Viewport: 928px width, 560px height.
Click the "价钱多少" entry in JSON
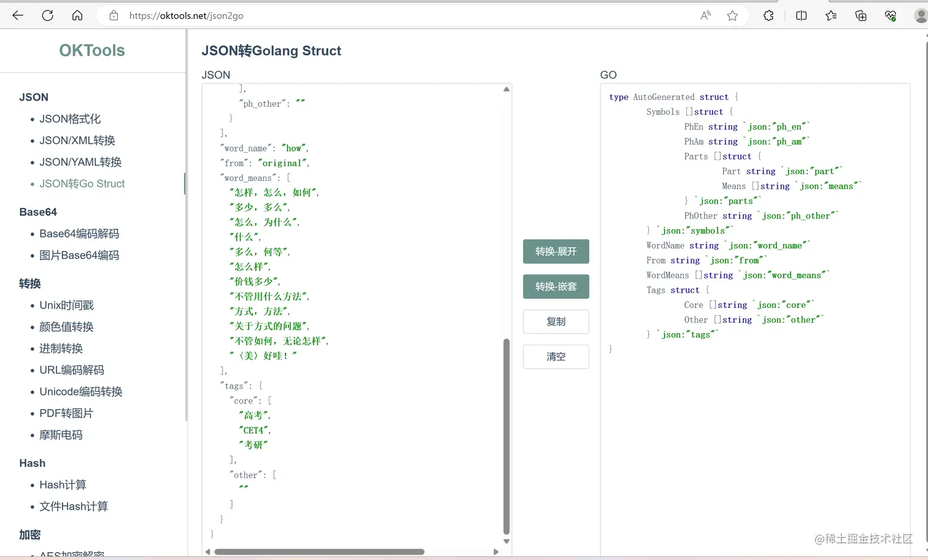(x=253, y=282)
